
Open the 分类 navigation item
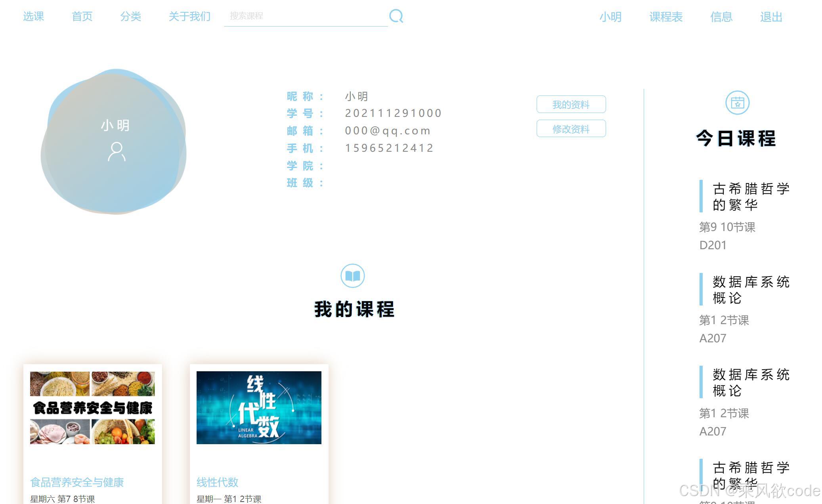130,16
